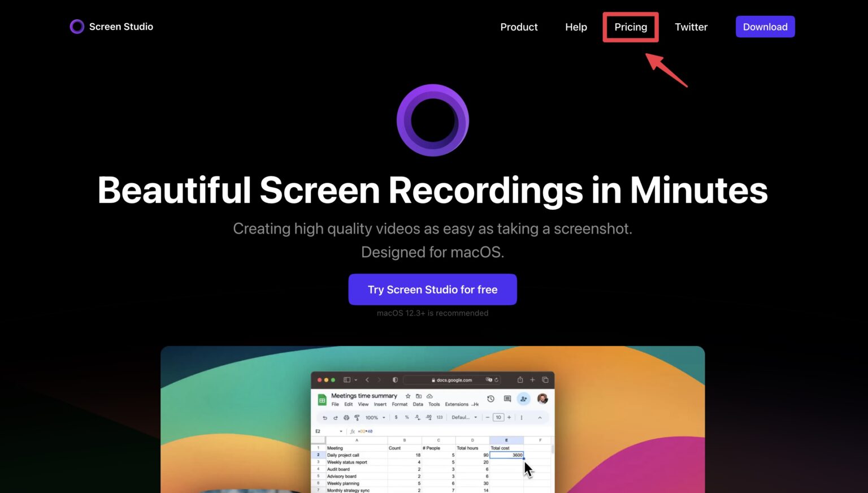
Task: Open comments with the speech bubble icon
Action: coord(507,399)
